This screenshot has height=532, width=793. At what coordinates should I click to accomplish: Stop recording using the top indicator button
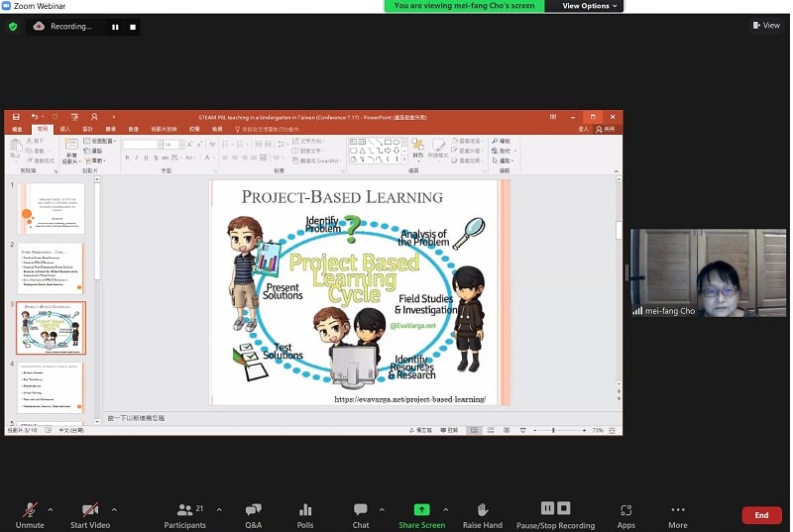click(133, 27)
